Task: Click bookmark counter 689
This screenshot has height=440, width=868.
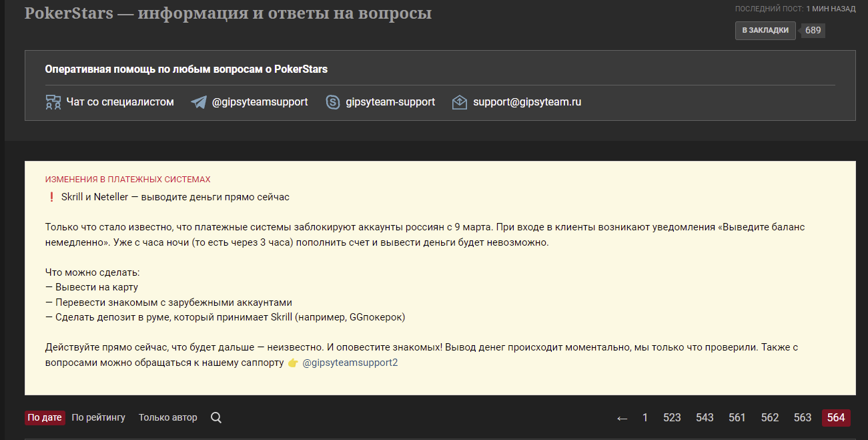Action: click(x=812, y=30)
